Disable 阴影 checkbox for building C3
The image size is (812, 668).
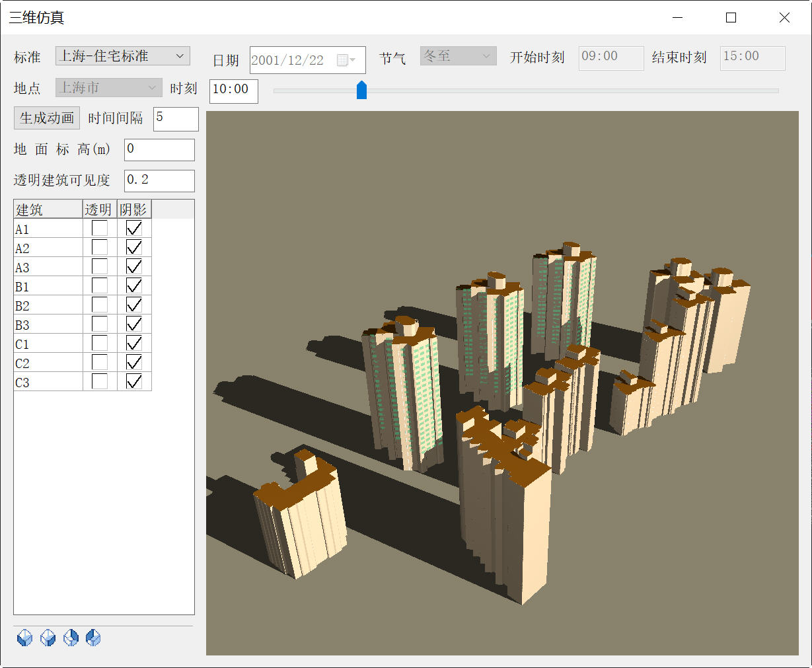pyautogui.click(x=134, y=382)
